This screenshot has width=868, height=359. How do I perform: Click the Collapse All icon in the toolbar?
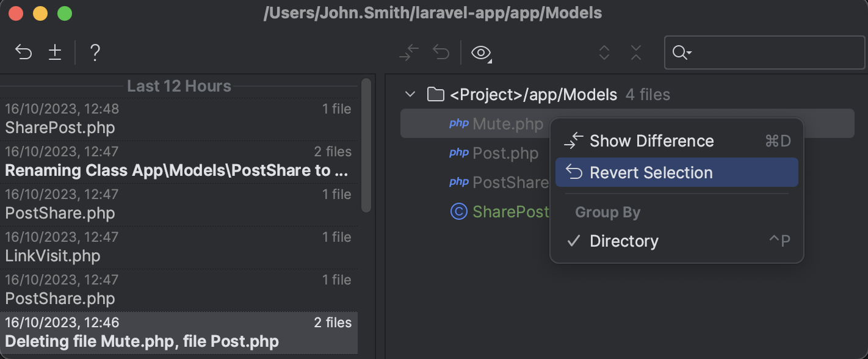click(635, 53)
